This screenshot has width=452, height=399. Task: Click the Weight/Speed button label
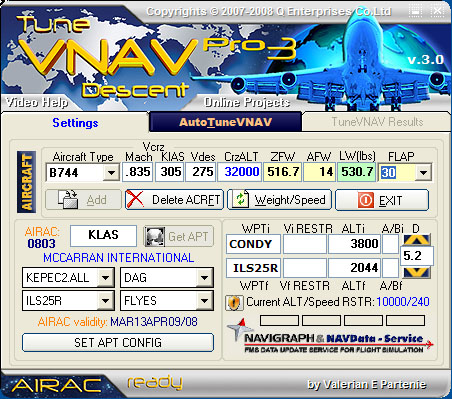(x=290, y=200)
